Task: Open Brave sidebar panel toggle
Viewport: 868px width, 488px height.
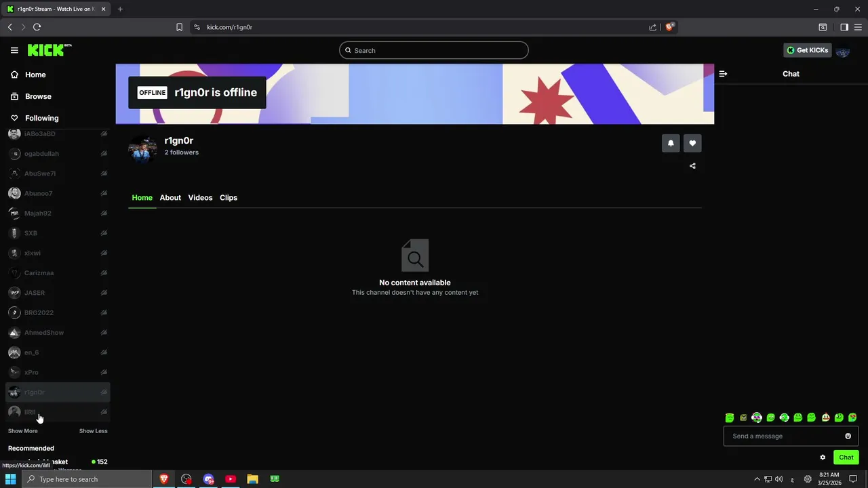Action: pyautogui.click(x=844, y=27)
